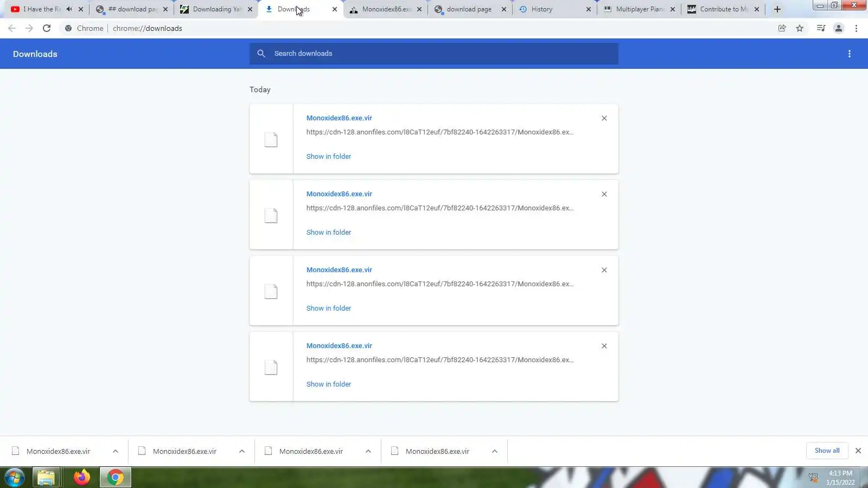Click Show in folder on the third download
Screen dimensions: 868x488
coord(328,308)
